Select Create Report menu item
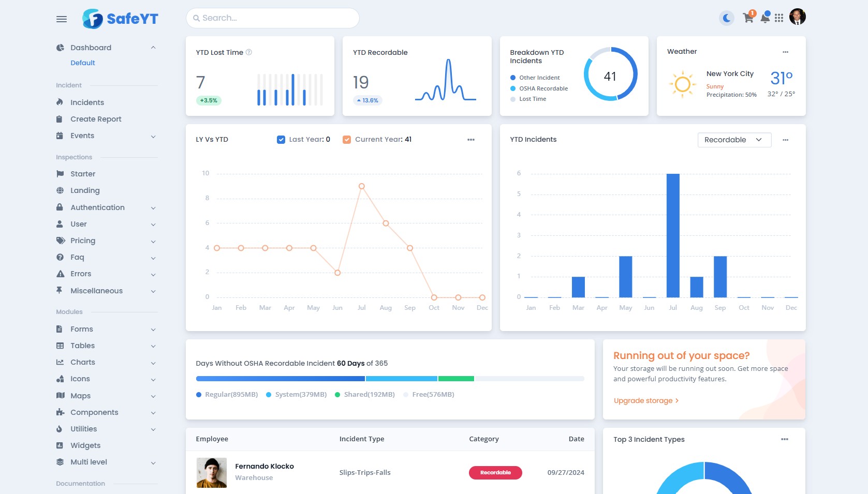868x494 pixels. tap(96, 119)
